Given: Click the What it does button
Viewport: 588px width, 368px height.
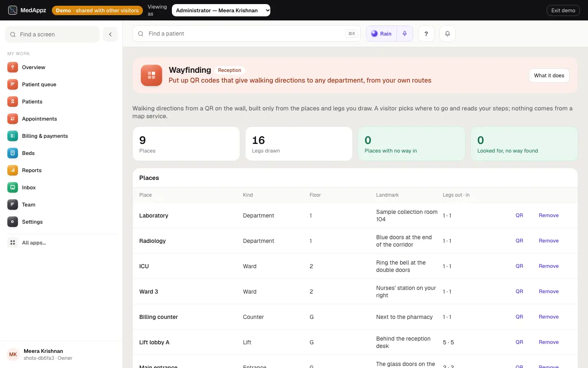Looking at the screenshot, I should [x=549, y=75].
